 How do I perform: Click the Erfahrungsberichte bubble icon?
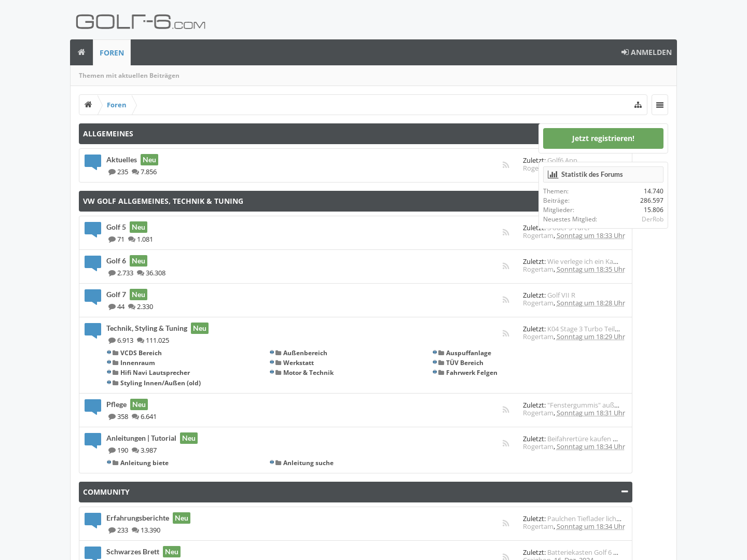click(x=93, y=521)
